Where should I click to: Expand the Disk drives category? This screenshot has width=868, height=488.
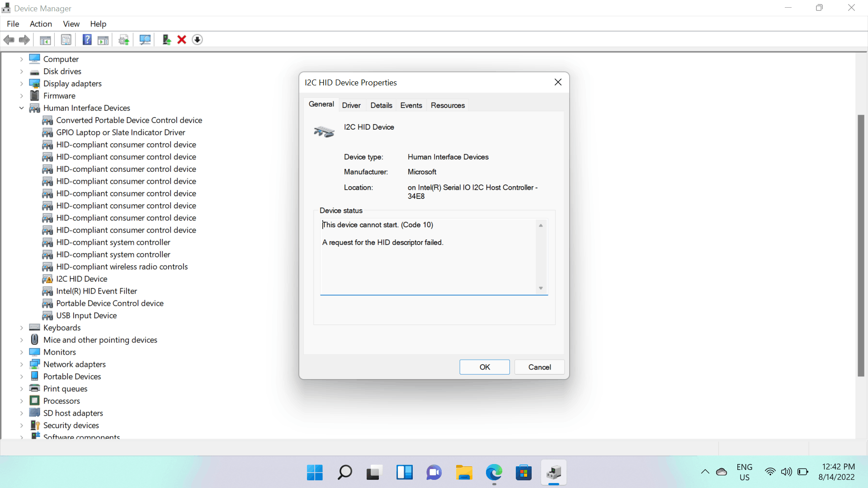[21, 71]
